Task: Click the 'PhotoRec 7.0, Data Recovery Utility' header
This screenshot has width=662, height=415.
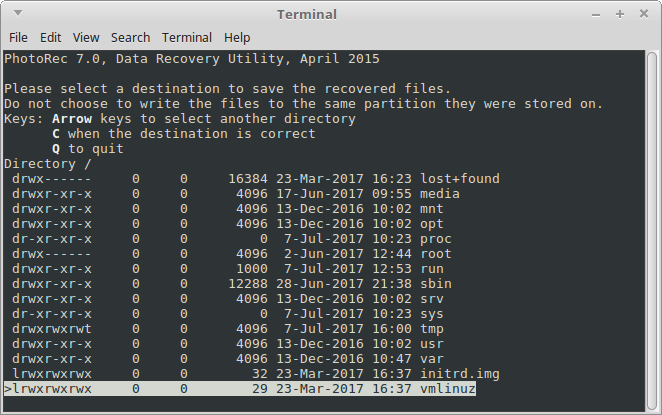Action: click(x=192, y=59)
